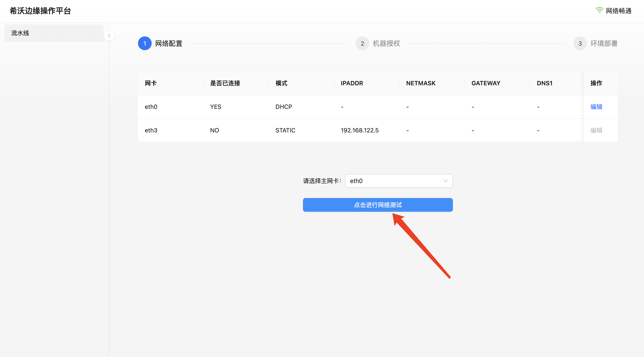Click the green Wi-Fi network status icon
This screenshot has height=357, width=644.
click(x=599, y=10)
